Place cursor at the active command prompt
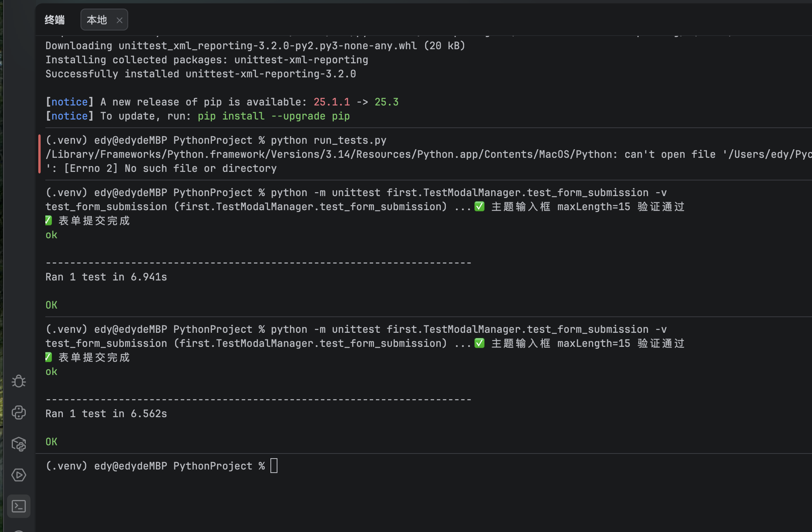The width and height of the screenshot is (812, 532). [274, 466]
